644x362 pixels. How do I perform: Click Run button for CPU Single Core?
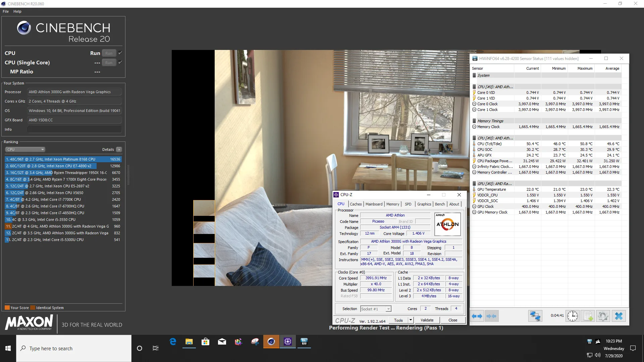109,63
